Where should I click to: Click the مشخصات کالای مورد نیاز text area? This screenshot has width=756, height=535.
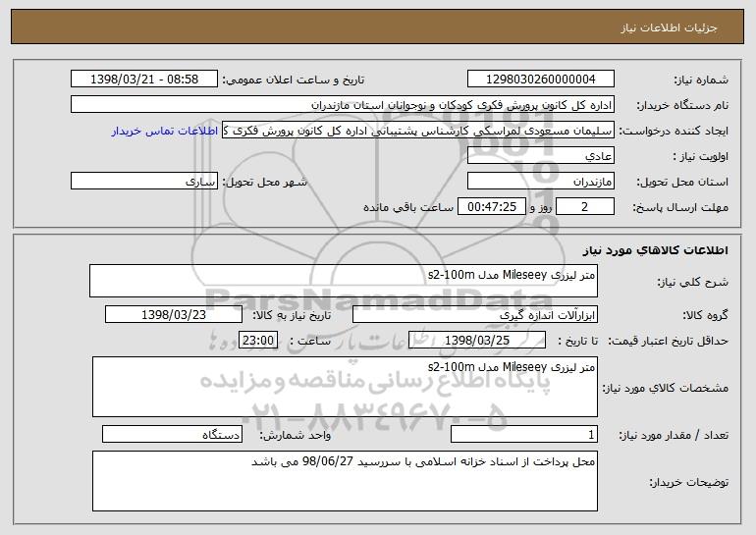click(x=345, y=387)
